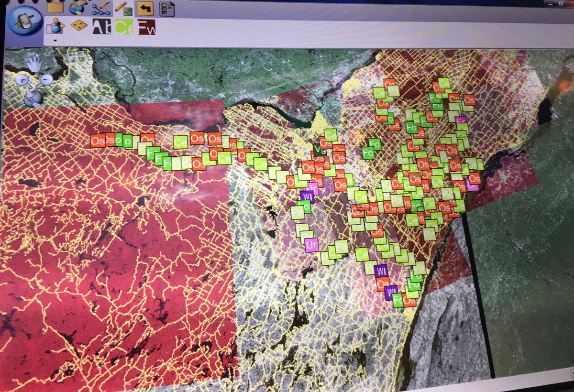Select the network path edit tool
This screenshot has height=392, width=574.
101,8
